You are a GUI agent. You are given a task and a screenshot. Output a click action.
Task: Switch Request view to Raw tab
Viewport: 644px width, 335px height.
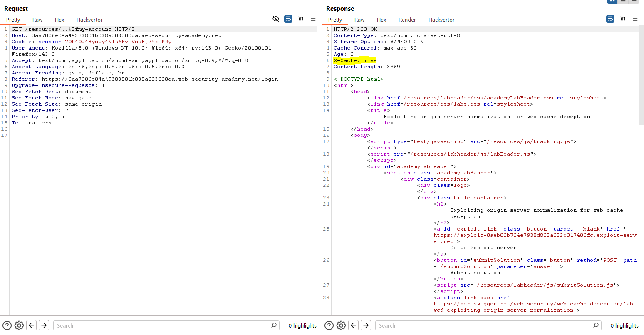pyautogui.click(x=37, y=20)
